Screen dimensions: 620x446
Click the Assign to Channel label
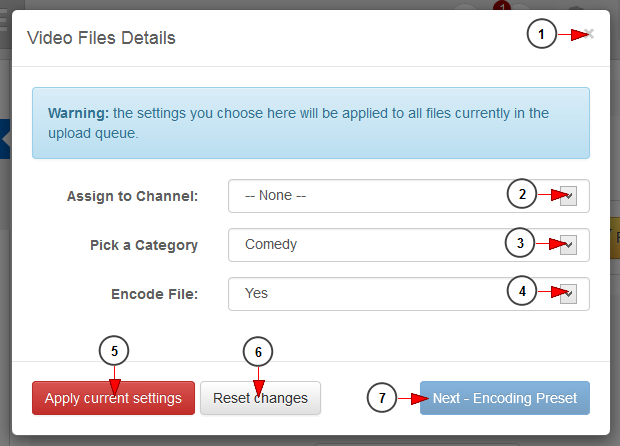pyautogui.click(x=132, y=196)
